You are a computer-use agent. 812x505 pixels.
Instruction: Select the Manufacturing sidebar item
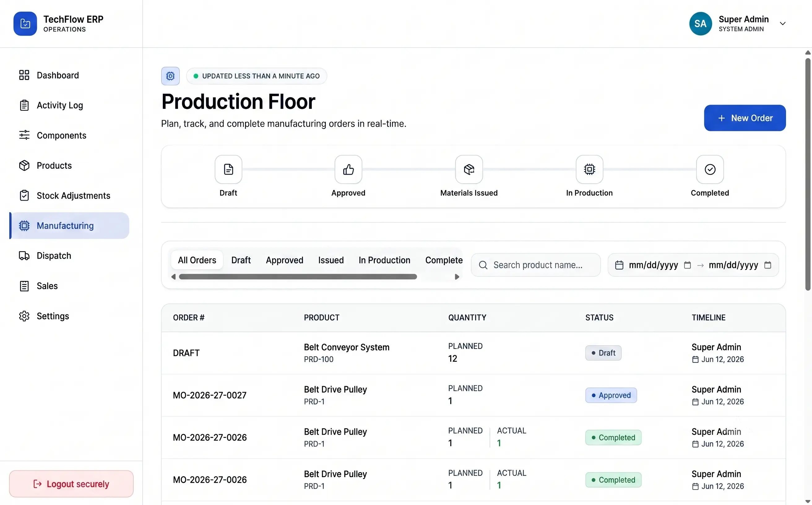pos(69,226)
